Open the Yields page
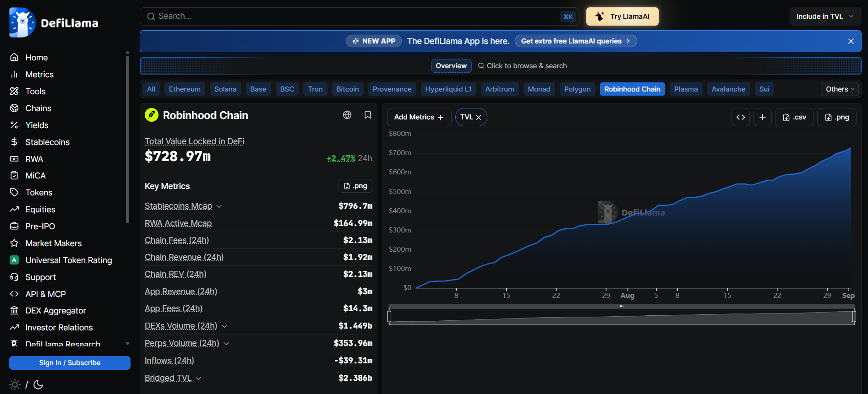The height and width of the screenshot is (394, 868). point(37,125)
